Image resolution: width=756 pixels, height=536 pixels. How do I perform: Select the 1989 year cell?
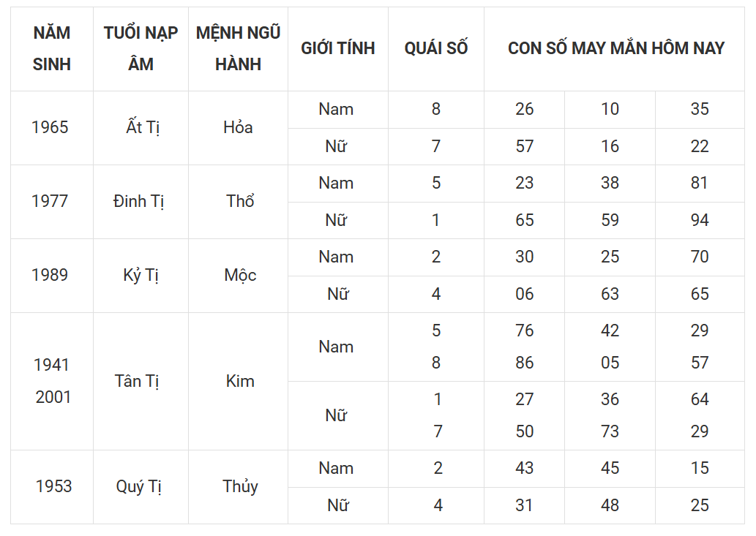pyautogui.click(x=51, y=276)
